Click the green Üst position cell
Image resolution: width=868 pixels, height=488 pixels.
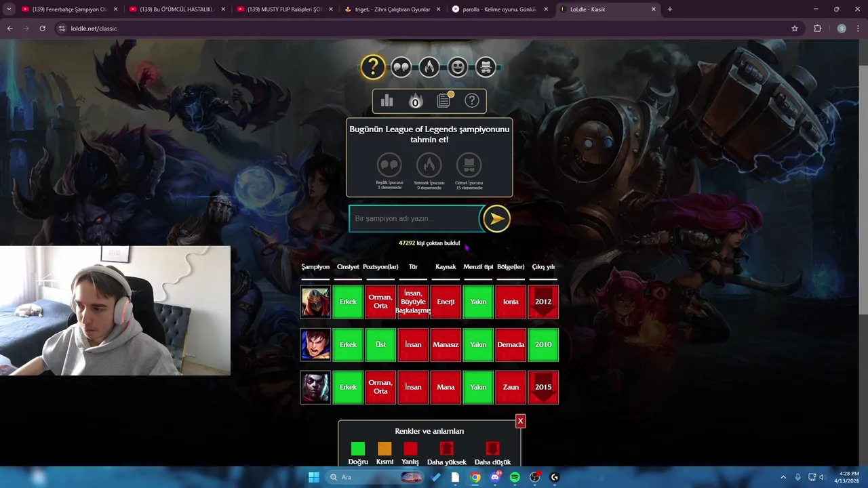pos(380,344)
